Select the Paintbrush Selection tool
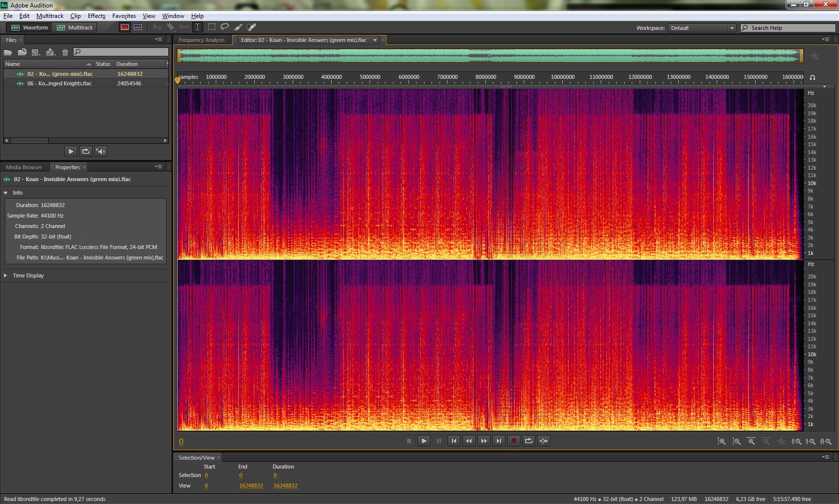The height and width of the screenshot is (504, 839). coord(238,27)
